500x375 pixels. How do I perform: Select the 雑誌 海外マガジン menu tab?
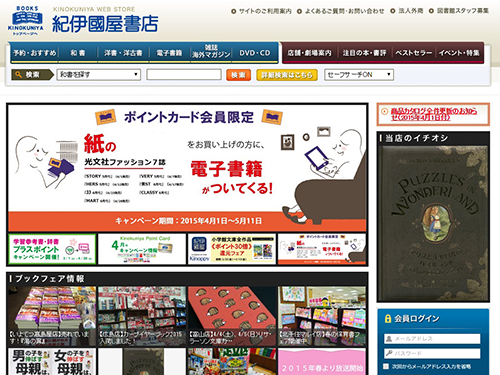pyautogui.click(x=211, y=52)
